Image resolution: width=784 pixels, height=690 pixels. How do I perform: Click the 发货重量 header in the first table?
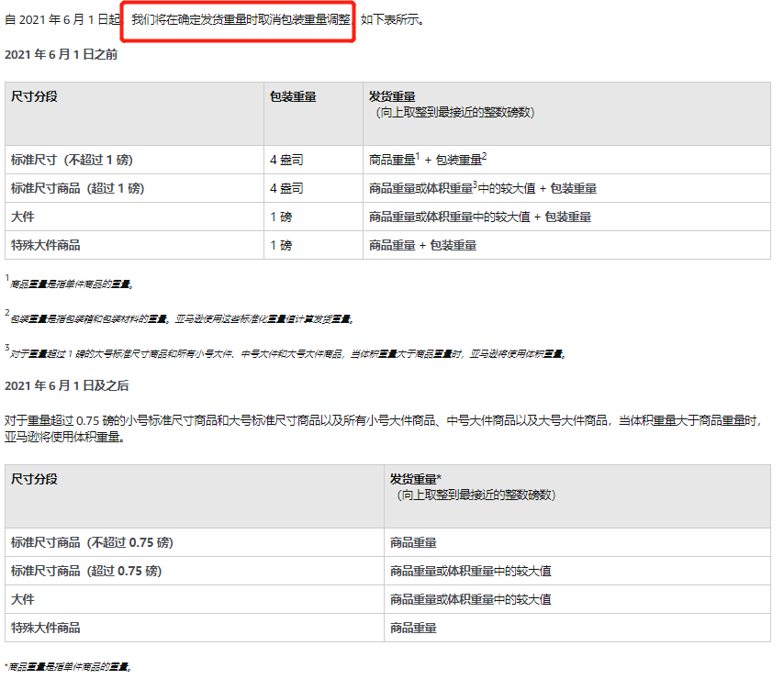pyautogui.click(x=384, y=95)
